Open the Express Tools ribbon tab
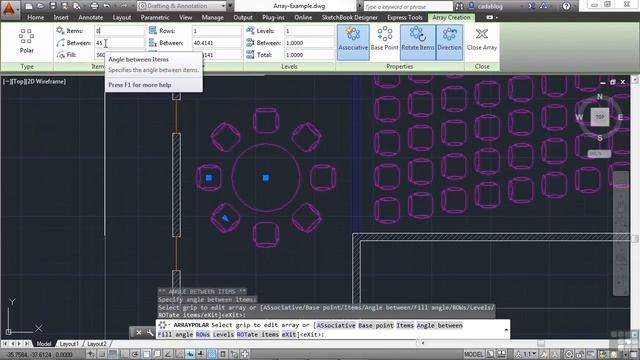640x360 pixels. [404, 18]
